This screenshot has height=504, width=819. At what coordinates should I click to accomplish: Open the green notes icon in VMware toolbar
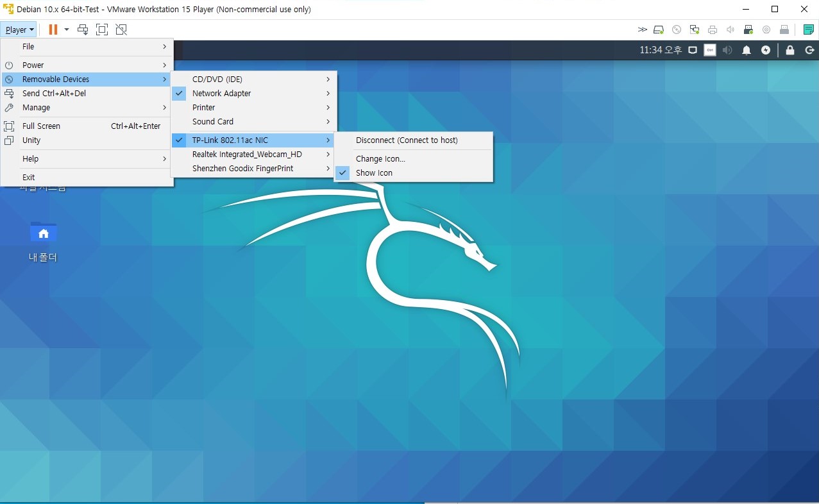809,29
